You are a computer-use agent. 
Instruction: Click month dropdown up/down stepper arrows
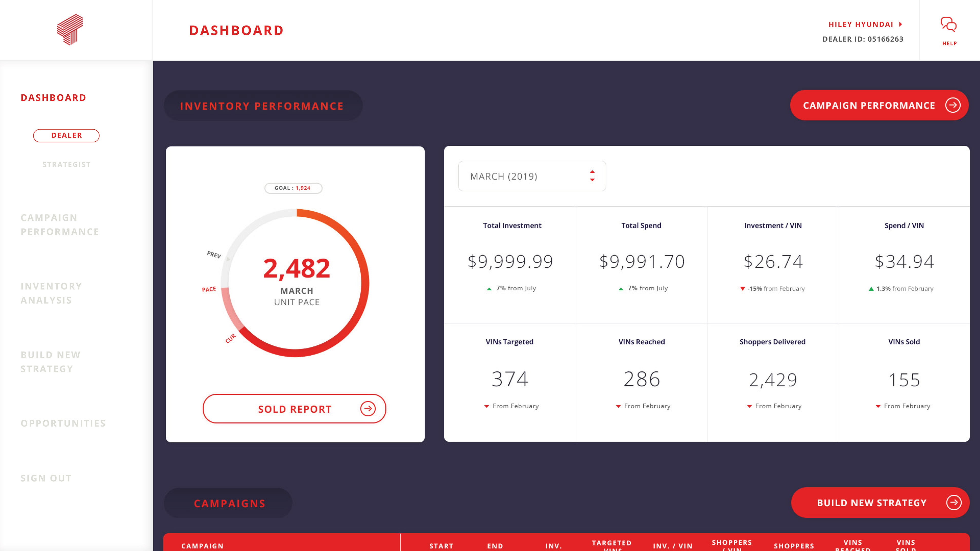(592, 176)
